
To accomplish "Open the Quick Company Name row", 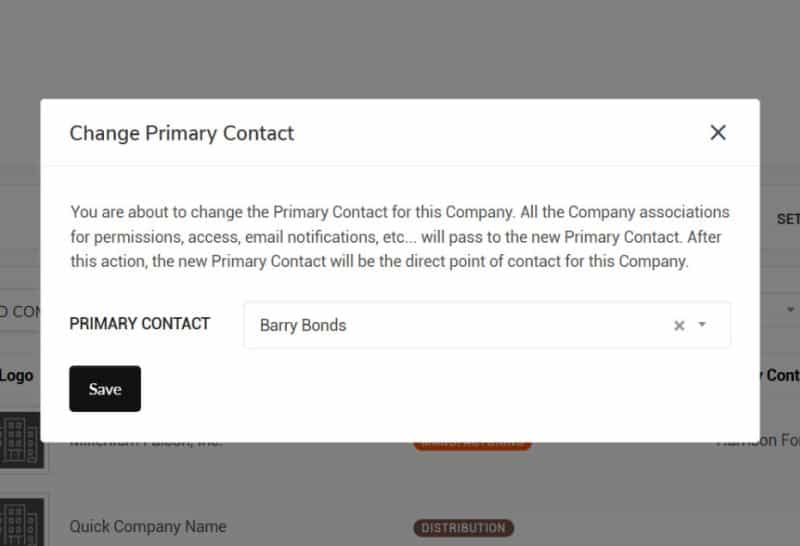I will 148,527.
